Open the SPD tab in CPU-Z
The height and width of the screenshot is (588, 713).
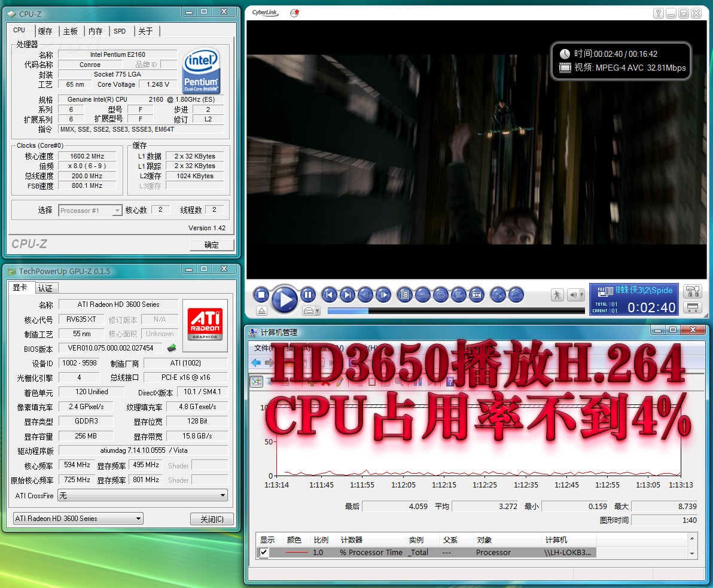pyautogui.click(x=120, y=31)
